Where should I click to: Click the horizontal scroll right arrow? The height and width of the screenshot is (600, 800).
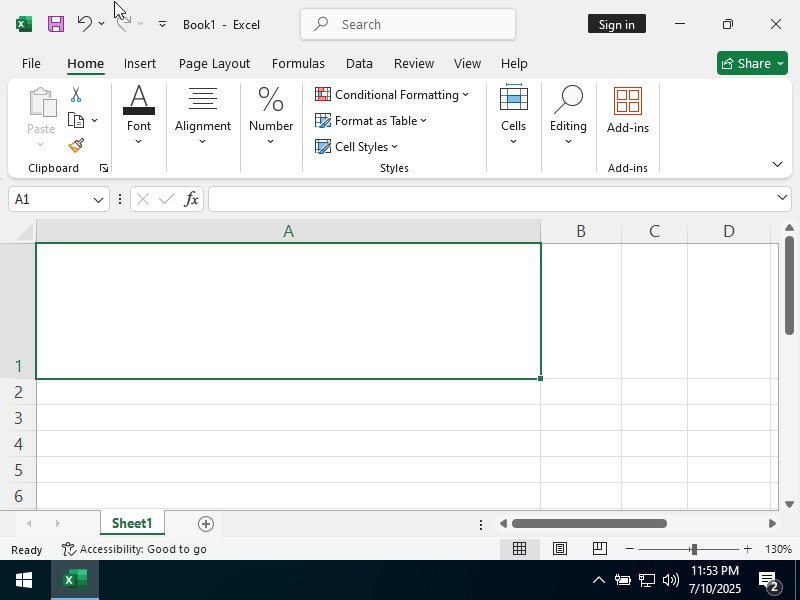[772, 523]
